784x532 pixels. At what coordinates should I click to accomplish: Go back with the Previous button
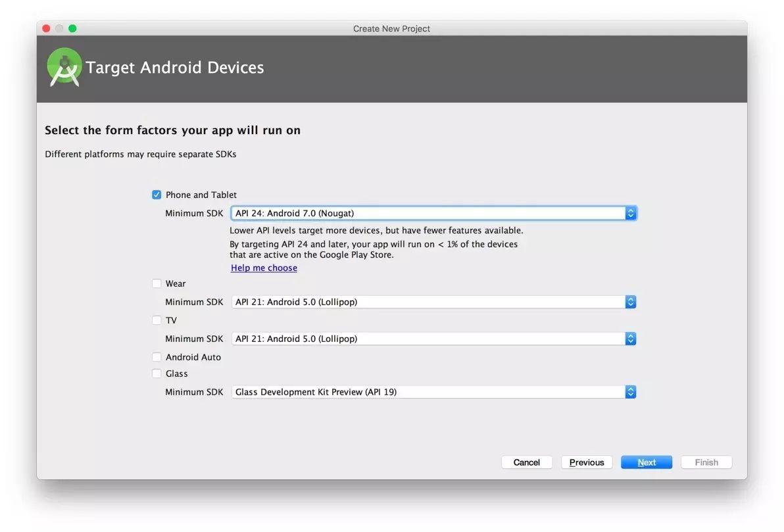click(587, 462)
